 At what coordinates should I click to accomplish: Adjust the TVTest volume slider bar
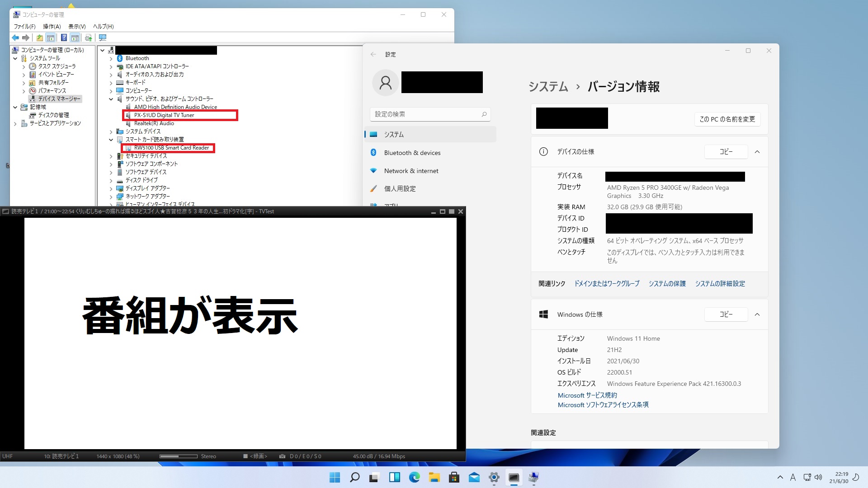[x=178, y=456]
